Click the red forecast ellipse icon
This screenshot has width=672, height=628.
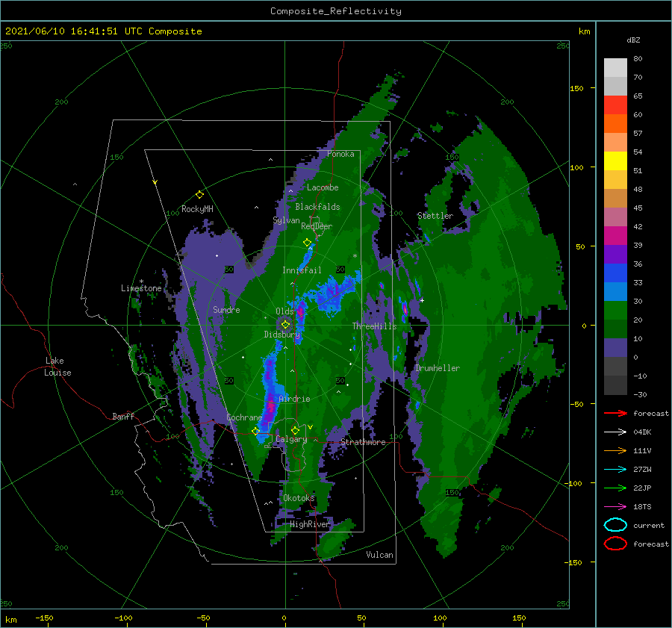click(x=615, y=544)
